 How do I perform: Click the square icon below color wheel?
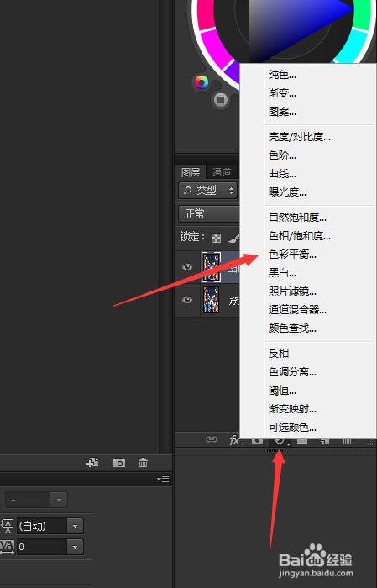click(x=221, y=100)
